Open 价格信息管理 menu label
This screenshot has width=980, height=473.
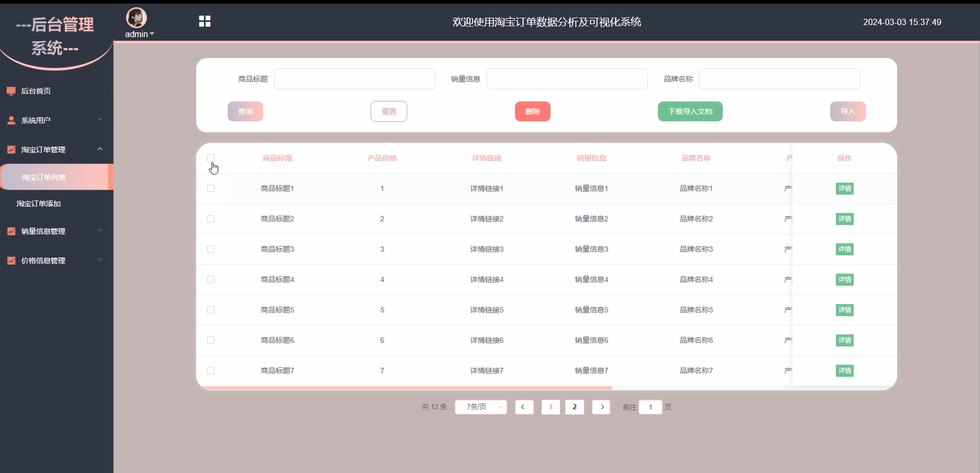[43, 260]
